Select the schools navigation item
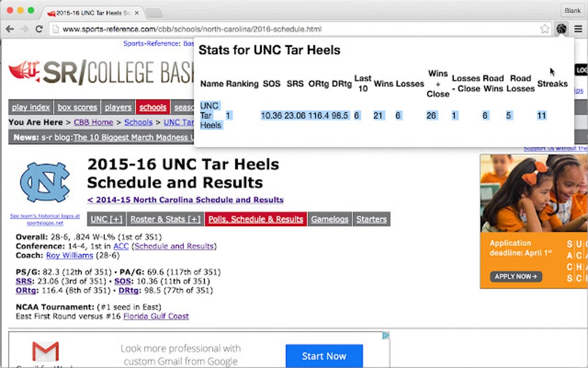 tap(153, 107)
